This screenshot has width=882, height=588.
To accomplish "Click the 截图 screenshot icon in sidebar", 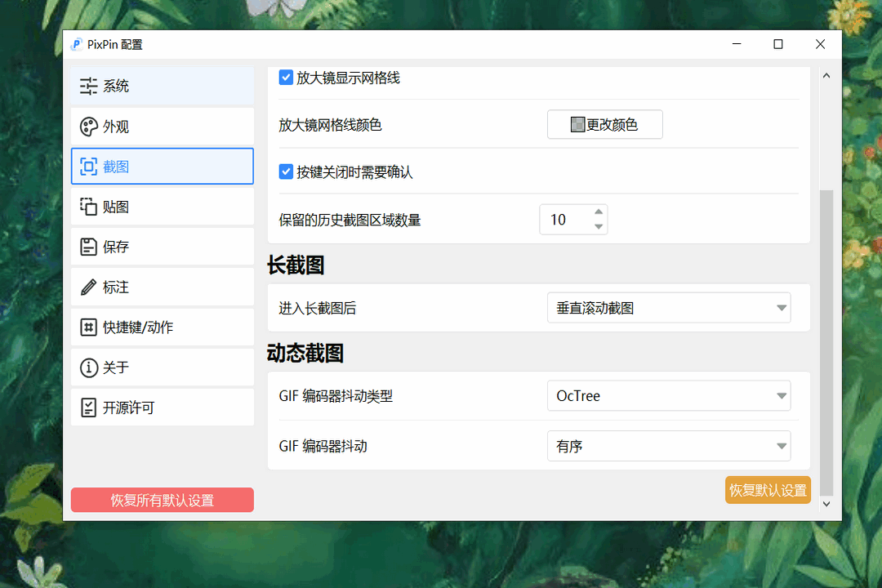I will click(88, 166).
